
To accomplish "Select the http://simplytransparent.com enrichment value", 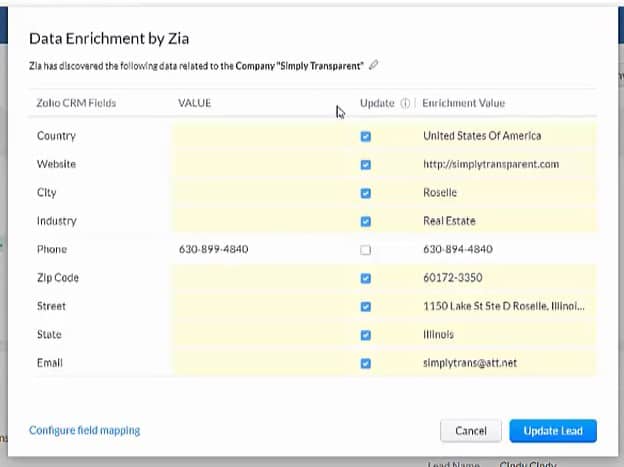I will click(491, 164).
